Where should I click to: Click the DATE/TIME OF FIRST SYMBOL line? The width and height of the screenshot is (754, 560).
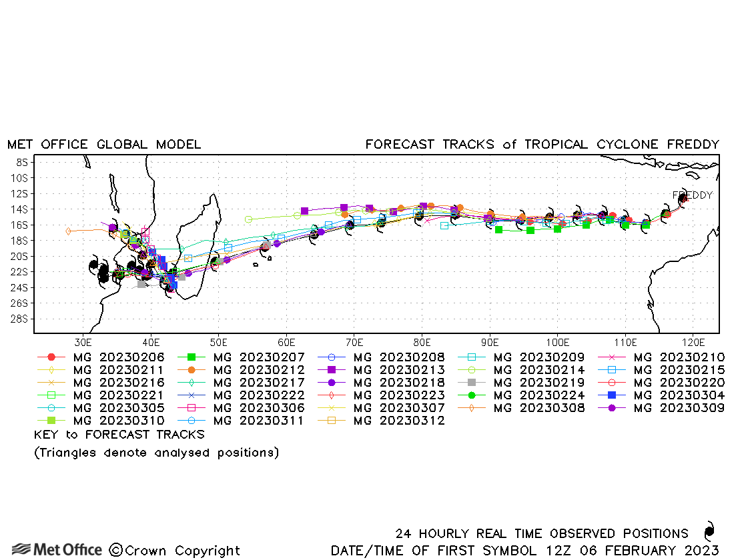coord(525,551)
